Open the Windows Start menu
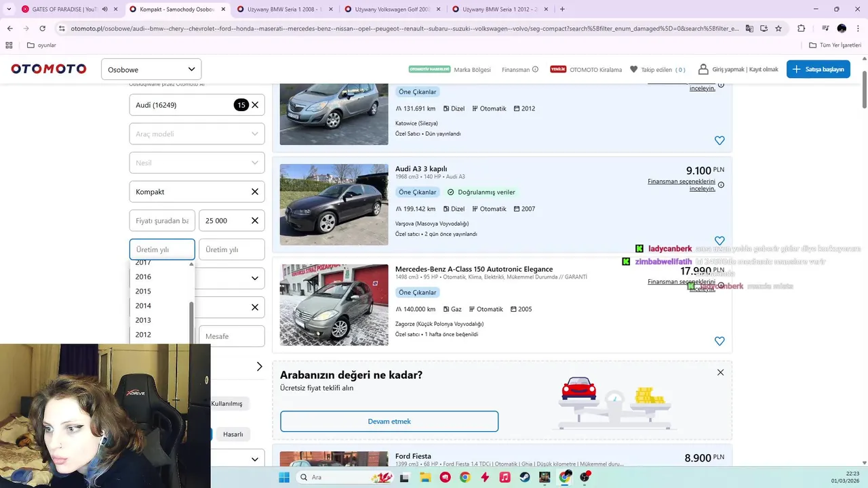This screenshot has width=868, height=488. pyautogui.click(x=284, y=477)
